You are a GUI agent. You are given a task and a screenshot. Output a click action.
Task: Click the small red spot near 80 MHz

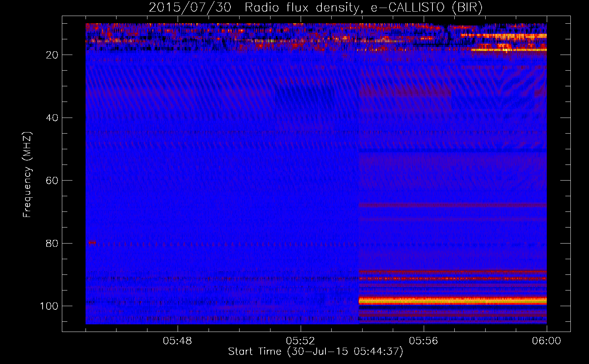tap(92, 242)
